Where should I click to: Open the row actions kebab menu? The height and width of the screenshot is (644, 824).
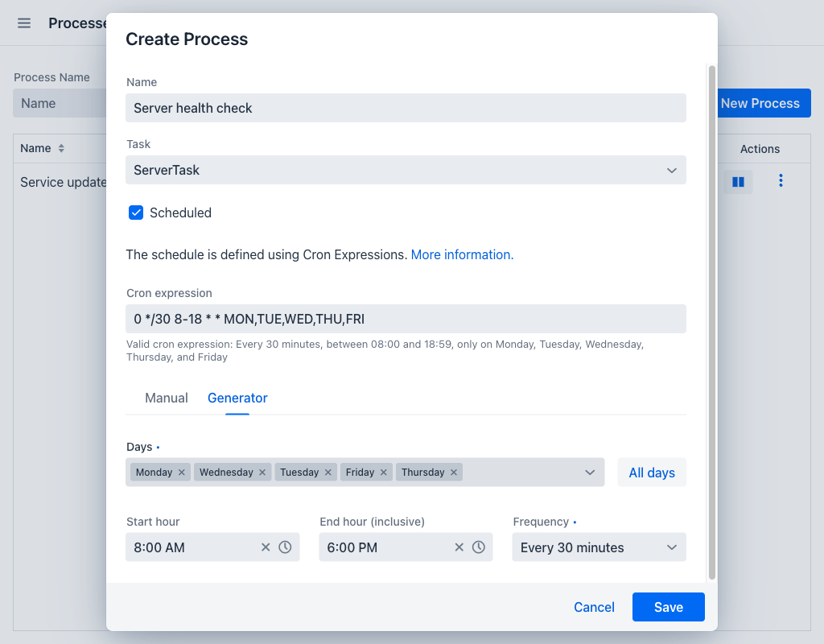(781, 181)
